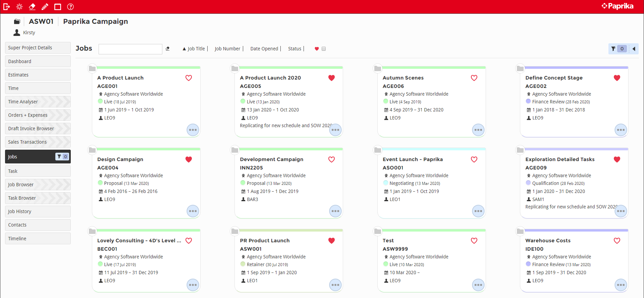Clear the Jobs search with eraser icon
Image resolution: width=644 pixels, height=298 pixels.
click(168, 49)
